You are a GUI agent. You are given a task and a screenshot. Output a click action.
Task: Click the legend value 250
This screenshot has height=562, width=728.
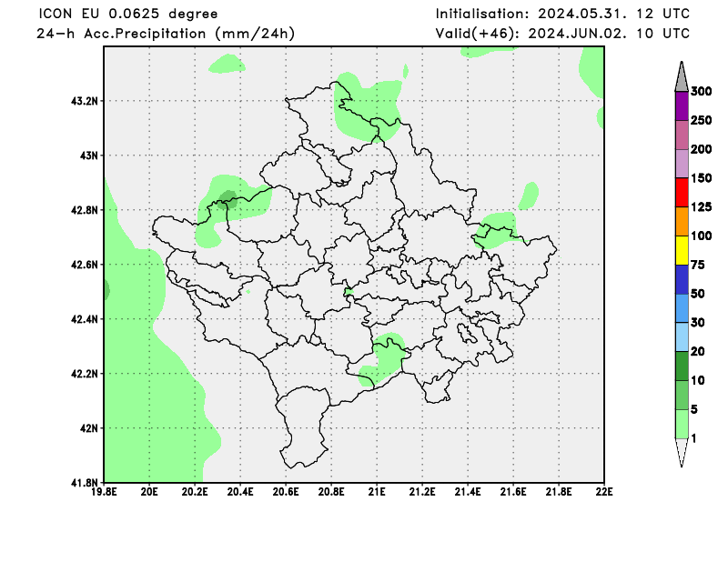pos(701,120)
